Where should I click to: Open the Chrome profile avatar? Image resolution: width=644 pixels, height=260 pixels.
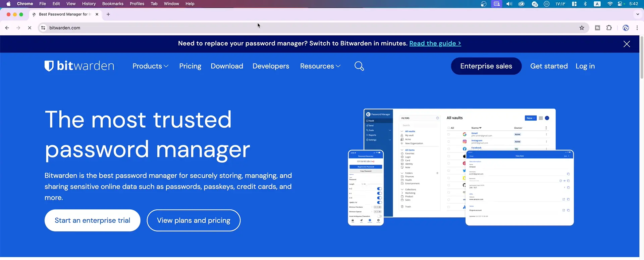pyautogui.click(x=626, y=28)
